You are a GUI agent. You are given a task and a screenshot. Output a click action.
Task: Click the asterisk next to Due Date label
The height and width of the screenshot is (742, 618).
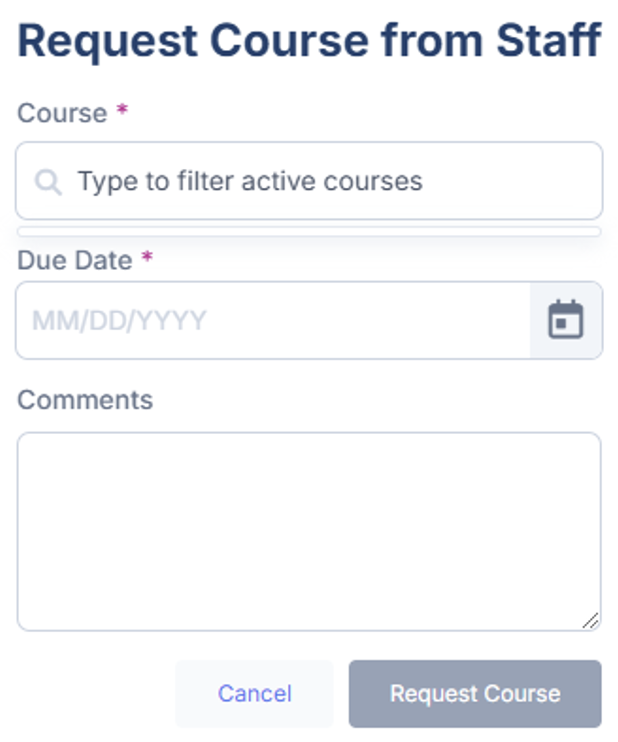click(x=147, y=258)
